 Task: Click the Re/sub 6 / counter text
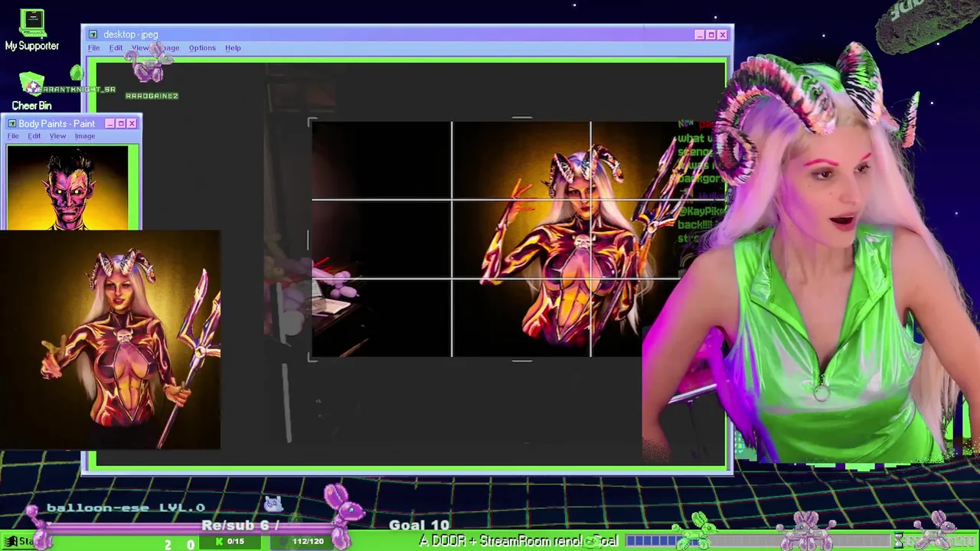(240, 525)
